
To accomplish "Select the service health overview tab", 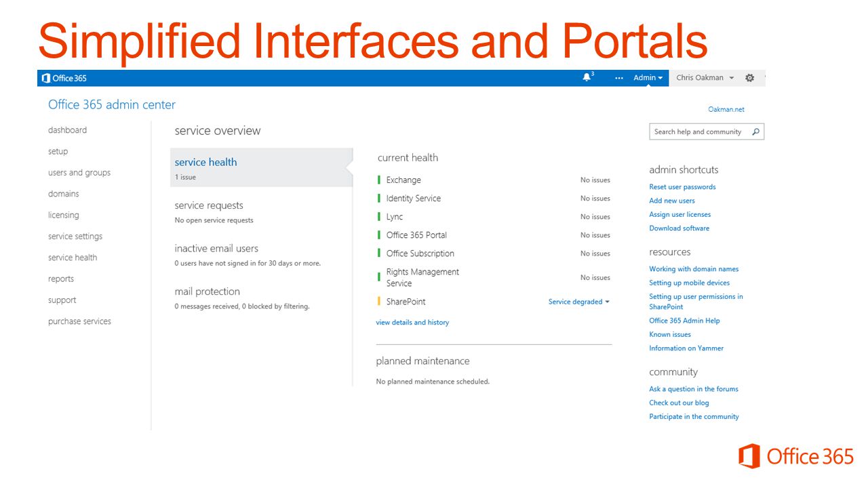I will click(x=261, y=167).
